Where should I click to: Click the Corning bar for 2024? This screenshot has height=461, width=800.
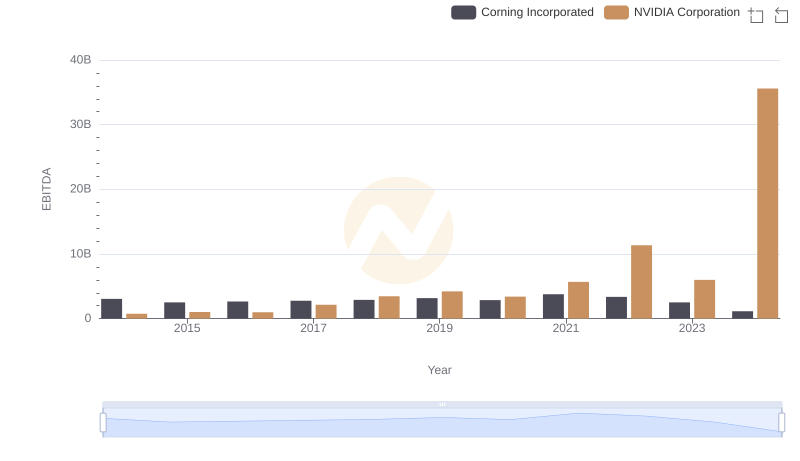(742, 315)
